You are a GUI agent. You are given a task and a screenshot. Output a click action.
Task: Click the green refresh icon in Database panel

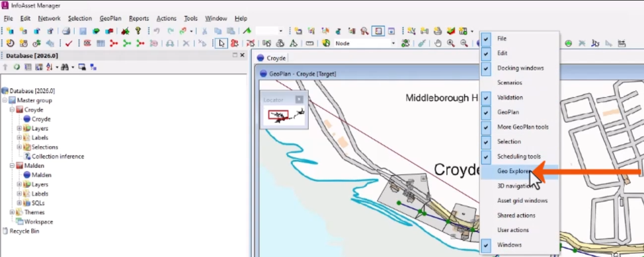point(17,67)
